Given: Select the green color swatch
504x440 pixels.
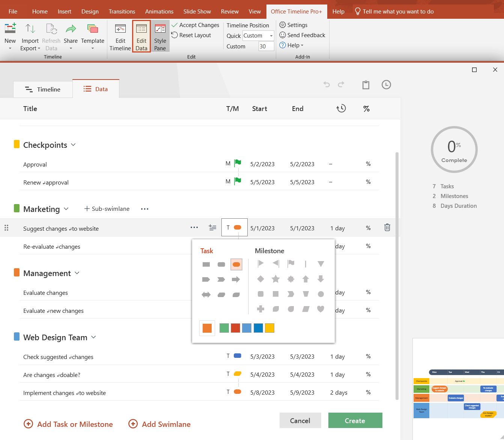Looking at the screenshot, I should coord(224,327).
